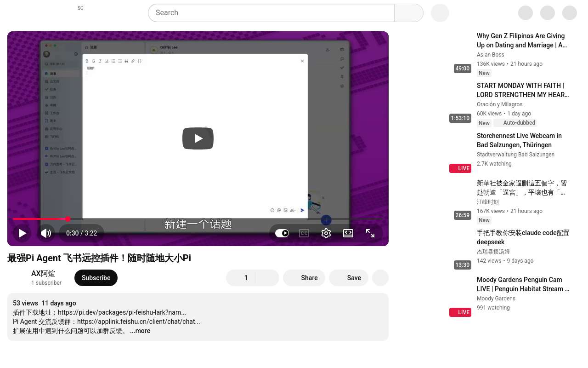Switch the player to theater mode

pyautogui.click(x=348, y=233)
